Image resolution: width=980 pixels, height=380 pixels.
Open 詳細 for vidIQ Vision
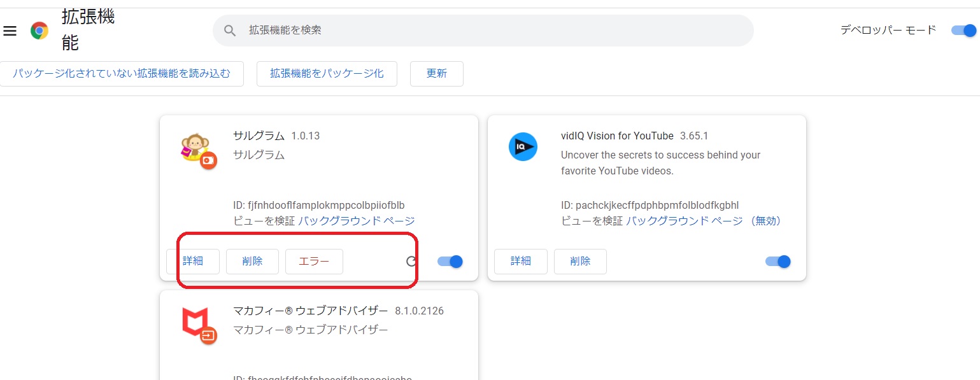(521, 262)
